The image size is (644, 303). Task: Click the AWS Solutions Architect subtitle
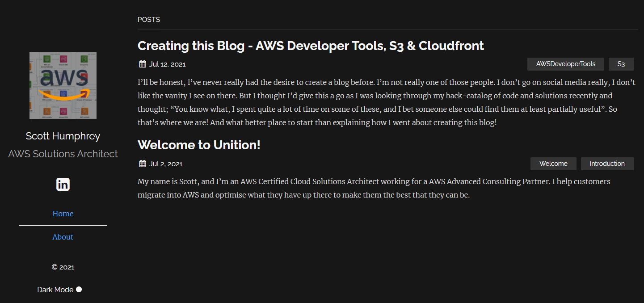pyautogui.click(x=63, y=154)
